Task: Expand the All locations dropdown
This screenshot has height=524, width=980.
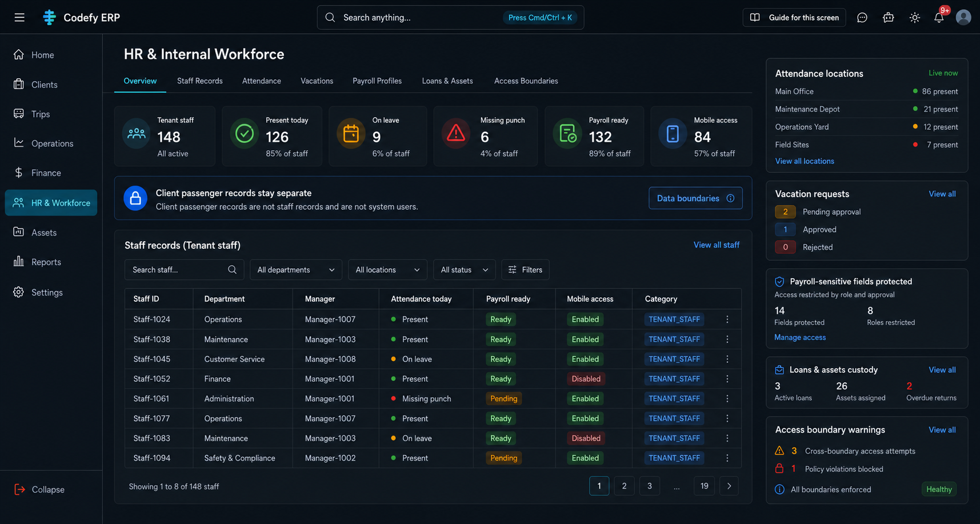Action: pos(387,270)
